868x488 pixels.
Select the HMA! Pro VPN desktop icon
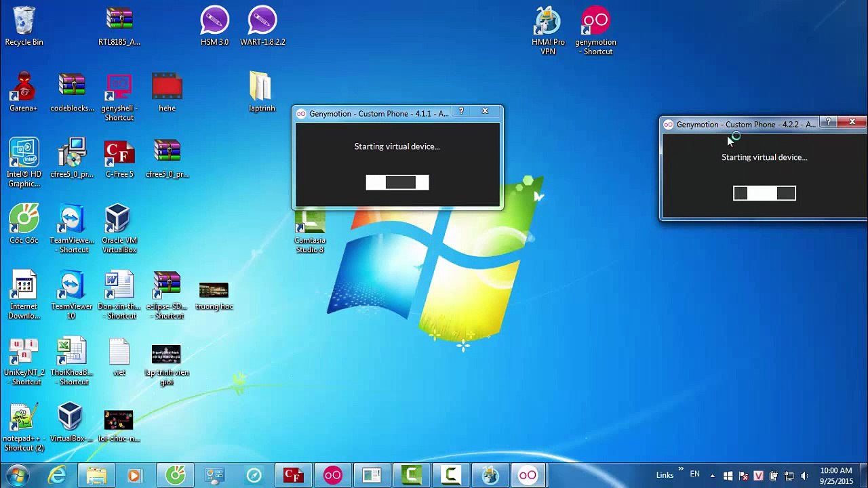(548, 31)
